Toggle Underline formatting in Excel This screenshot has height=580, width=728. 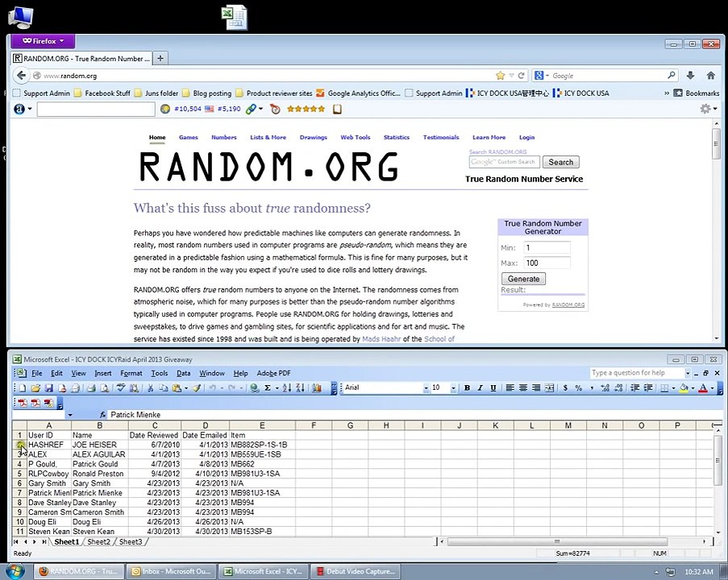pyautogui.click(x=493, y=388)
